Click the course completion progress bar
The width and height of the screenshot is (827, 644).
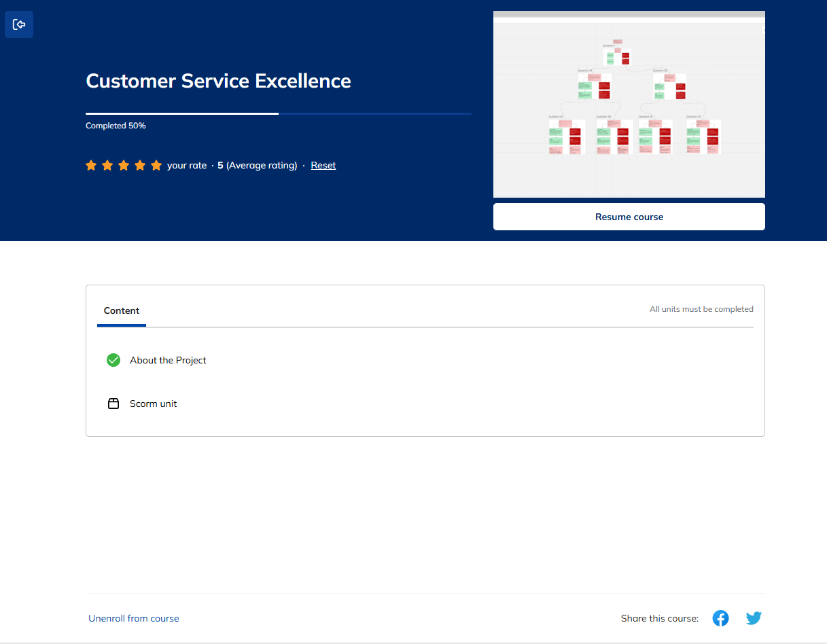(x=278, y=113)
